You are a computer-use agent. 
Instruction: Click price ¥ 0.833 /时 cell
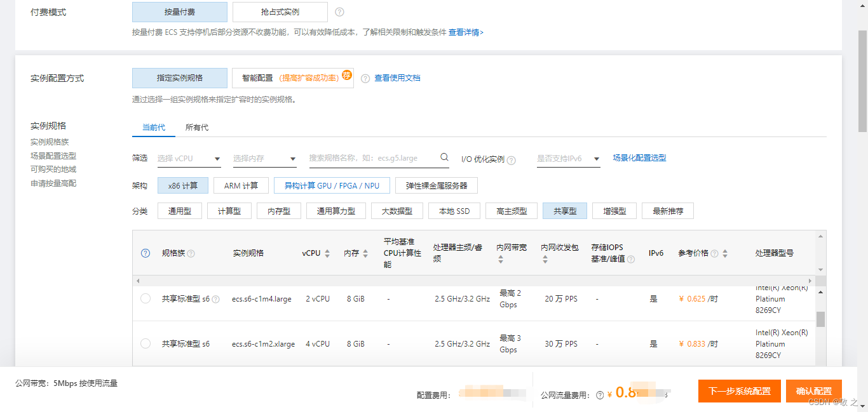click(698, 343)
